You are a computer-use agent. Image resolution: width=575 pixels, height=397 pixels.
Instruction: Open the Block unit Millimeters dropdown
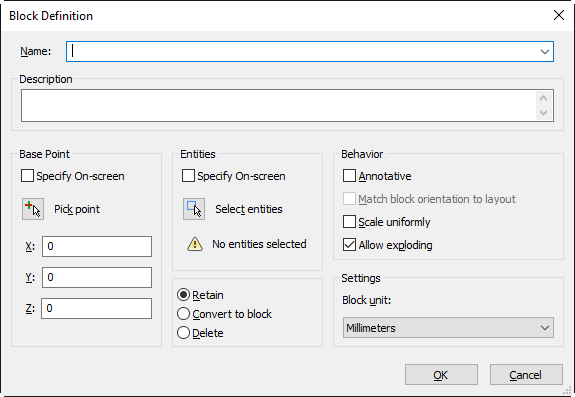pyautogui.click(x=448, y=328)
